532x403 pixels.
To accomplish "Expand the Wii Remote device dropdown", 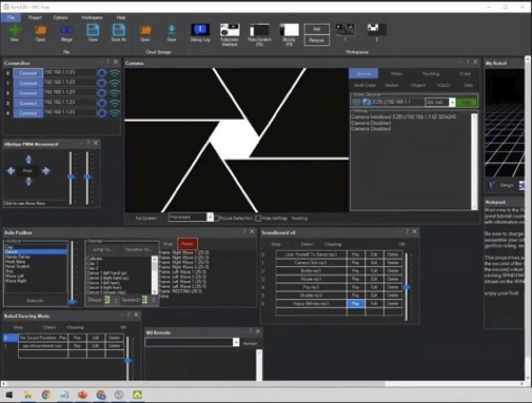I will [236, 342].
